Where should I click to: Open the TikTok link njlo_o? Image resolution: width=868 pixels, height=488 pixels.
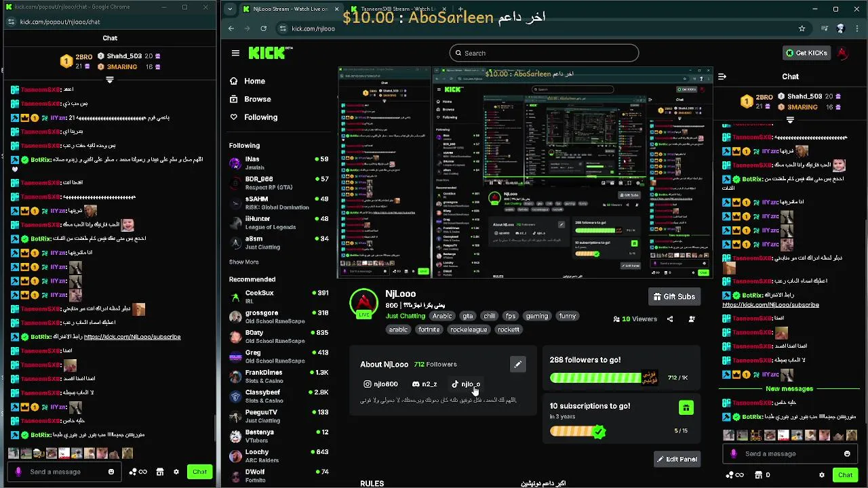pos(466,384)
